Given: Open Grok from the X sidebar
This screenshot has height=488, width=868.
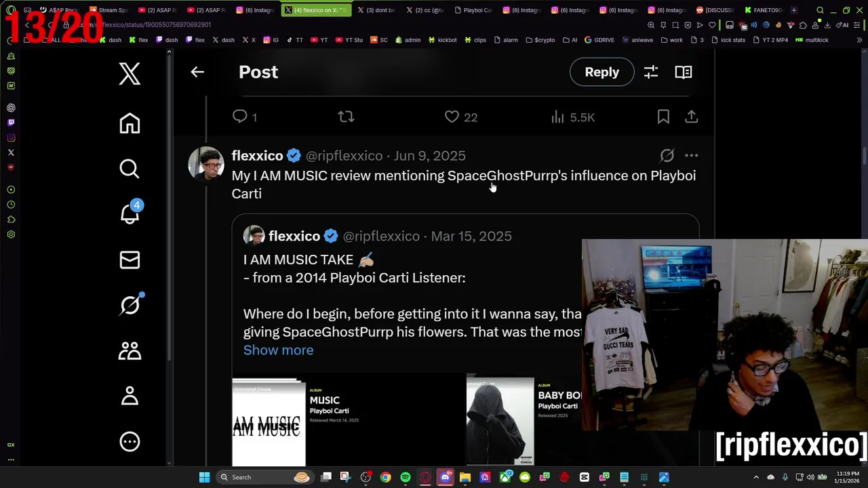Looking at the screenshot, I should pos(130,305).
